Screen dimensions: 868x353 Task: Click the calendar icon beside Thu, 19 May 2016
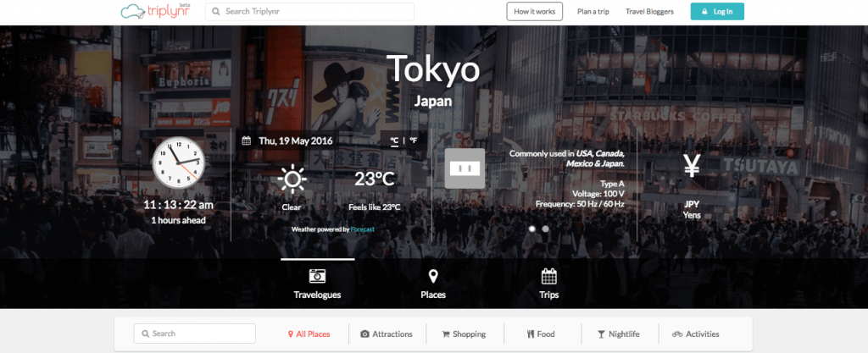(x=247, y=141)
